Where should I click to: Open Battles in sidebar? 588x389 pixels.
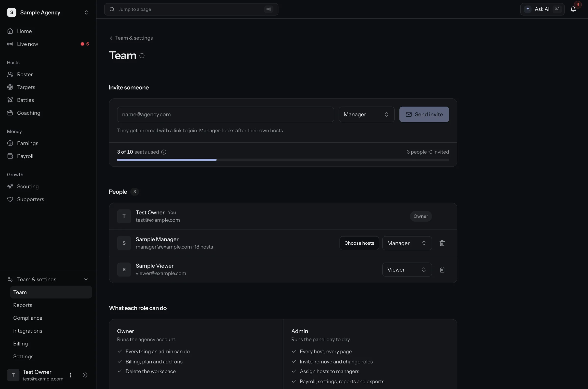coord(48,100)
